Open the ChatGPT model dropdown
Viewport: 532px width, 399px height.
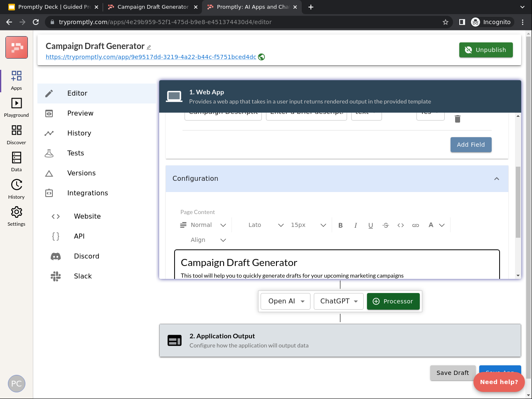[339, 301]
